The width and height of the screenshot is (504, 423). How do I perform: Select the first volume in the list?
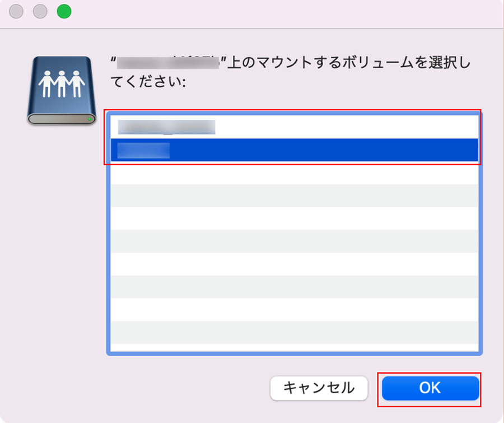pyautogui.click(x=294, y=127)
